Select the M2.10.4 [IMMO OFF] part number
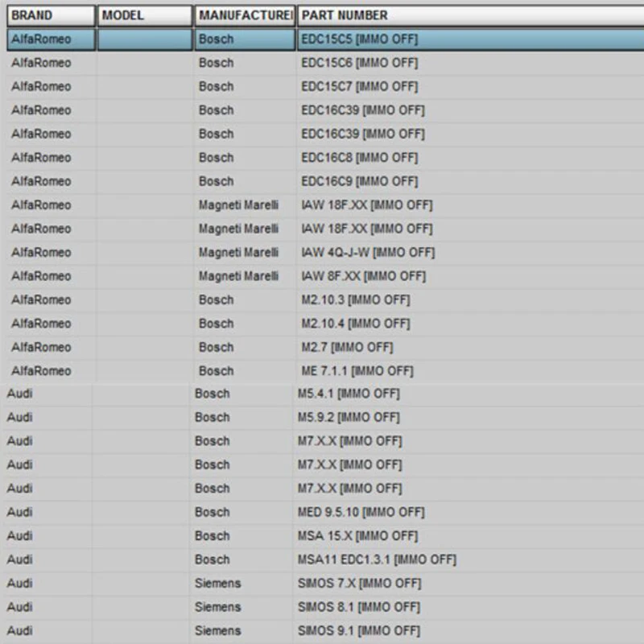 [x=356, y=324]
